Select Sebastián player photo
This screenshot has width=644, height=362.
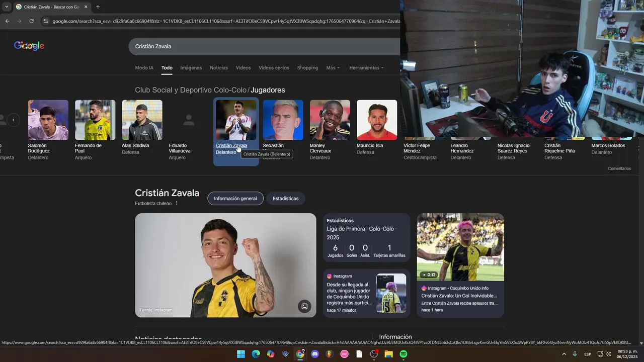(x=283, y=120)
